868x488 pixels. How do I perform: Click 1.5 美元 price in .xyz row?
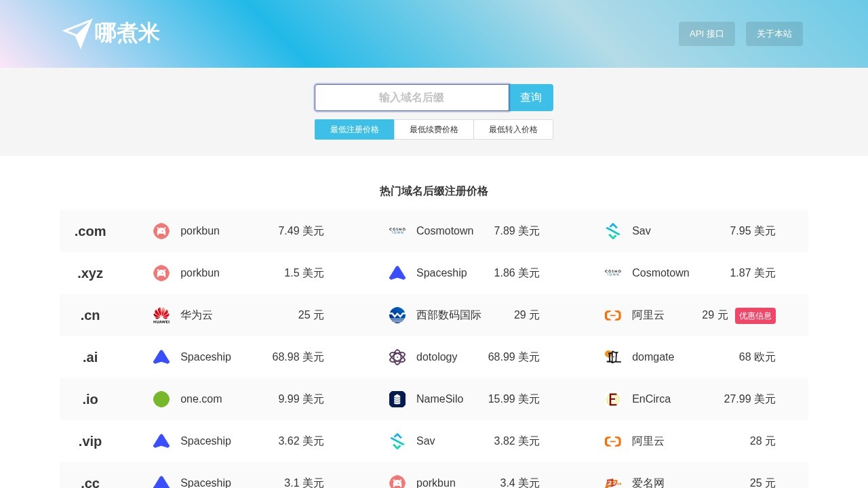tap(304, 273)
